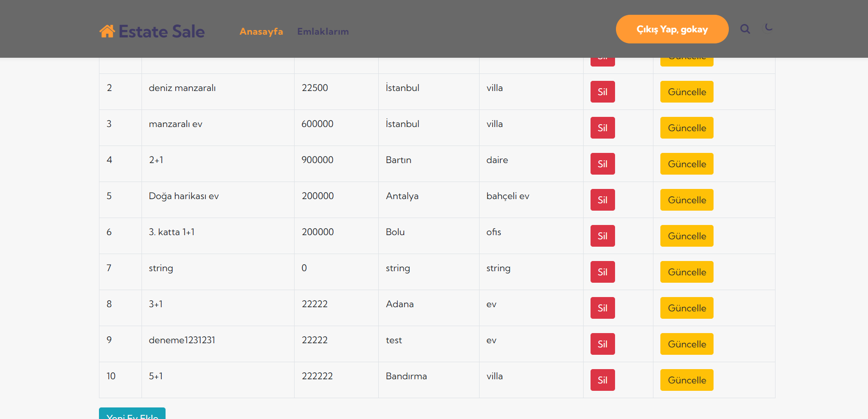Open the Anasayfa nav item

point(261,31)
